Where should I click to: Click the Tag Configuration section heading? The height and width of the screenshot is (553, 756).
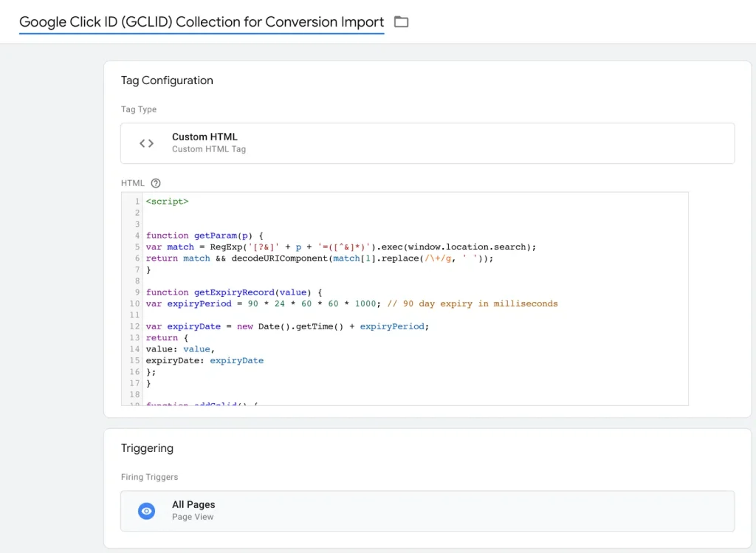pos(167,80)
